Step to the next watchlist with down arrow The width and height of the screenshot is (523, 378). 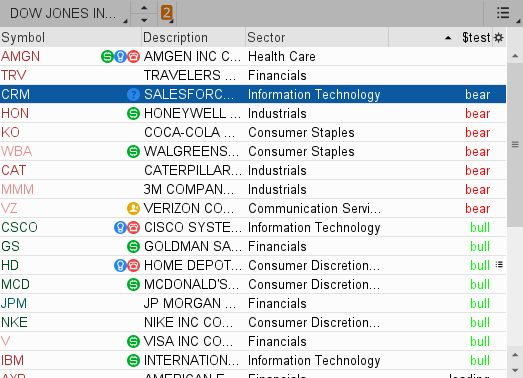[144, 20]
